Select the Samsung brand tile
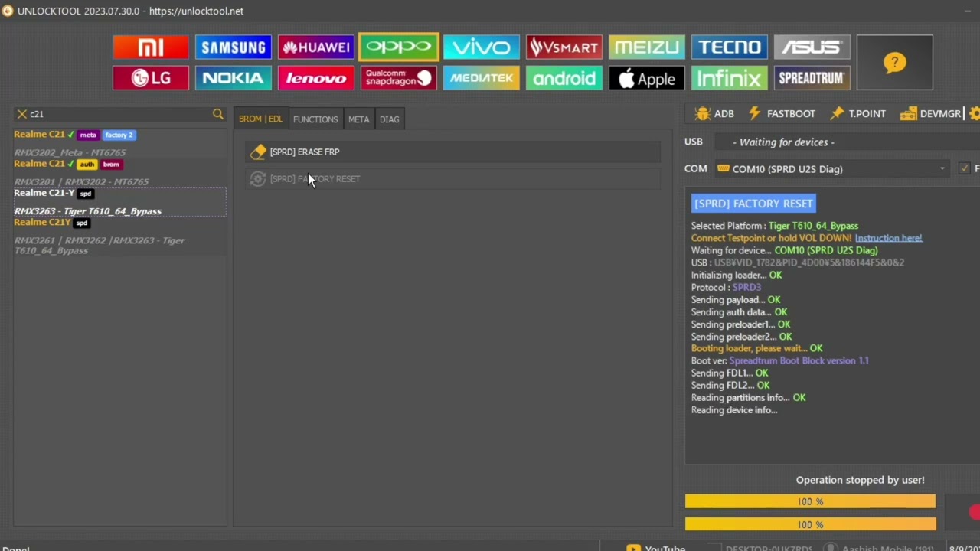 pos(234,47)
